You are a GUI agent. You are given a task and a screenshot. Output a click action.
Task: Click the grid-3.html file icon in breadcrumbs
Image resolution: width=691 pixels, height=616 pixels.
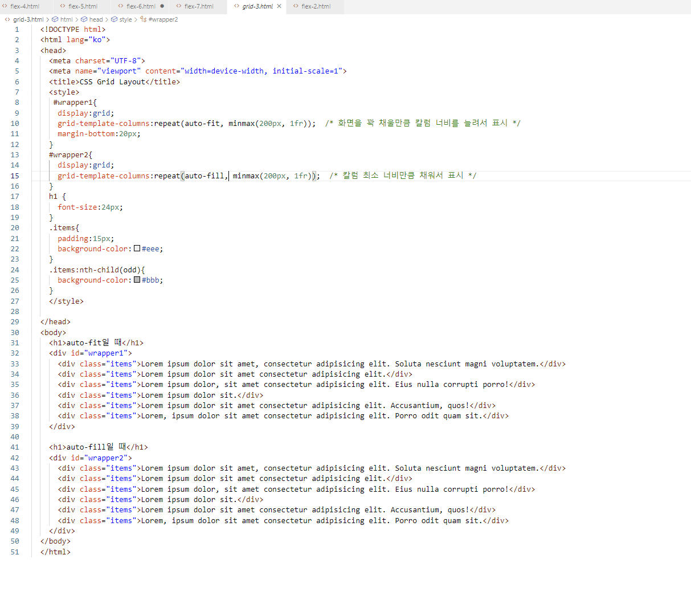click(x=7, y=19)
